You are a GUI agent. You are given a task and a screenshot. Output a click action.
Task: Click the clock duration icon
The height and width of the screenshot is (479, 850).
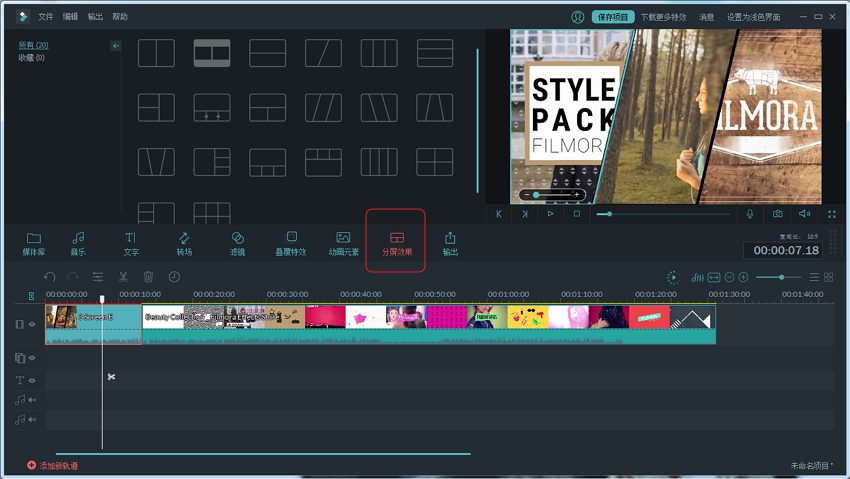[174, 277]
